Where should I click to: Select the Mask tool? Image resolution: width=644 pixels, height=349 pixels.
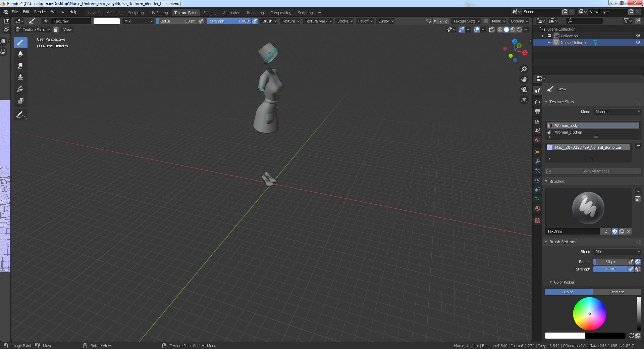(x=20, y=101)
